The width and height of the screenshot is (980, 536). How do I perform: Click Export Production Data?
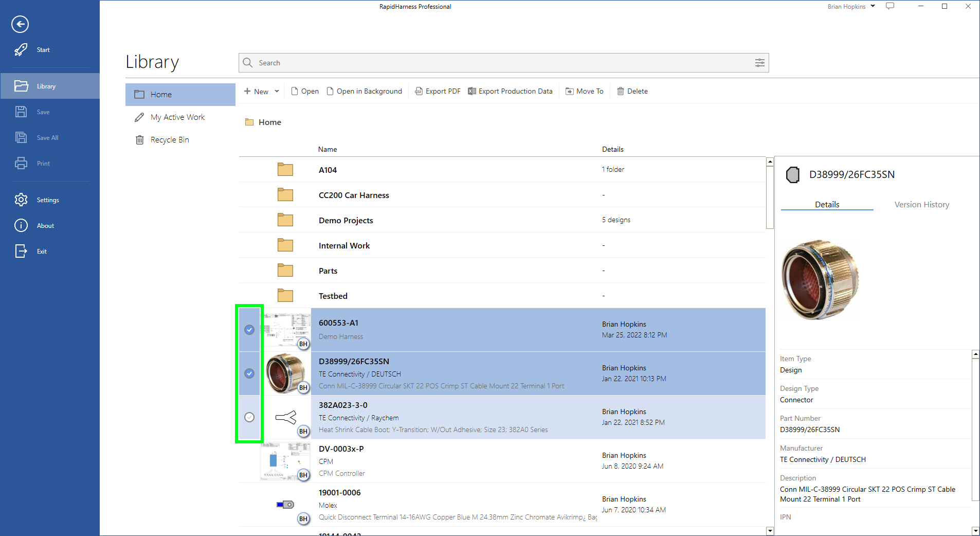point(510,91)
